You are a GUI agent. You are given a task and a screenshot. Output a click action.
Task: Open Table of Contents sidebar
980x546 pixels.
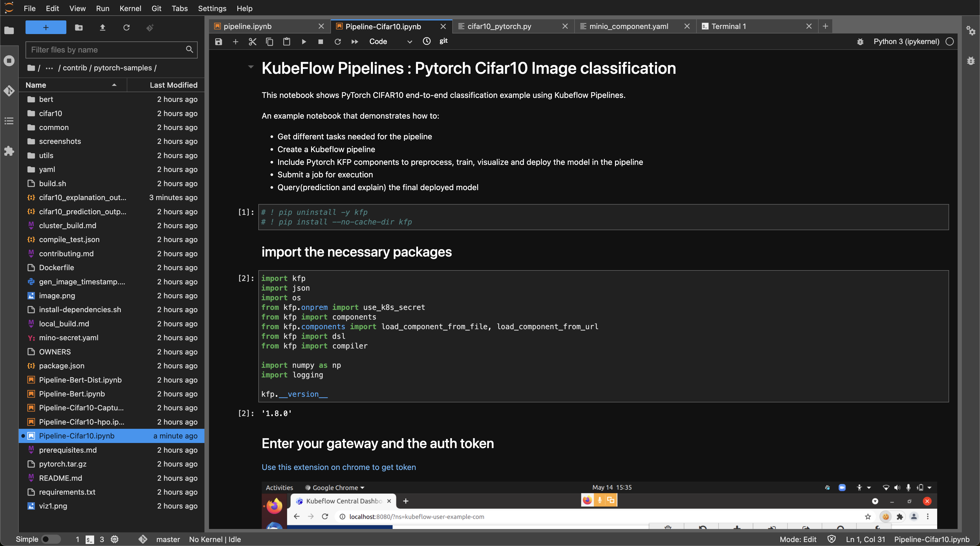9,121
